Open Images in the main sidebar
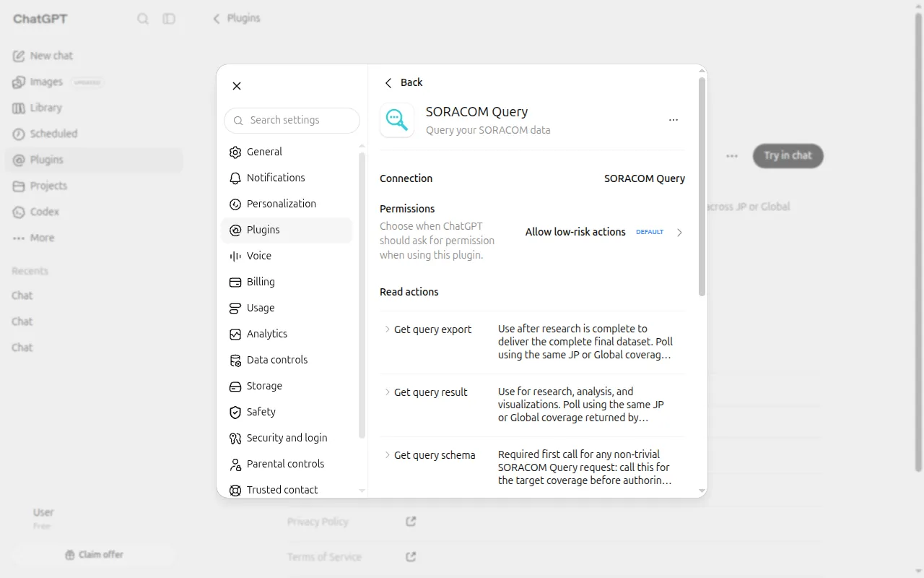Image resolution: width=924 pixels, height=578 pixels. [94, 82]
